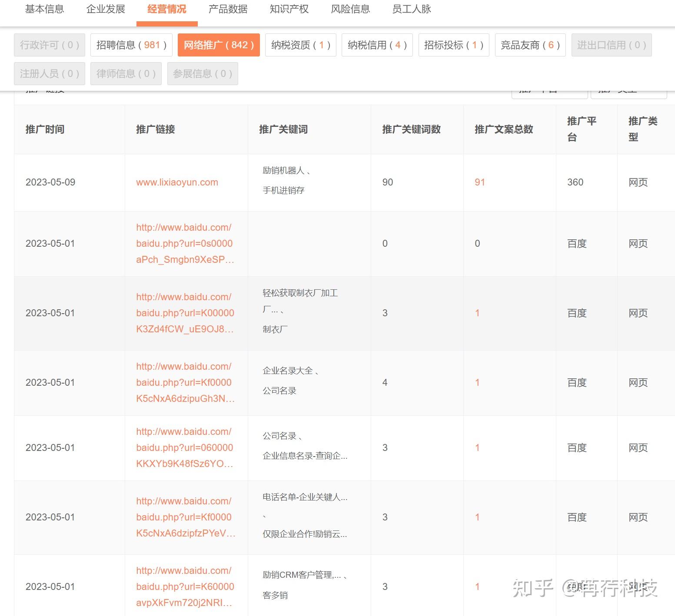Open baidu link with url=060000
The width and height of the screenshot is (675, 616).
[185, 447]
